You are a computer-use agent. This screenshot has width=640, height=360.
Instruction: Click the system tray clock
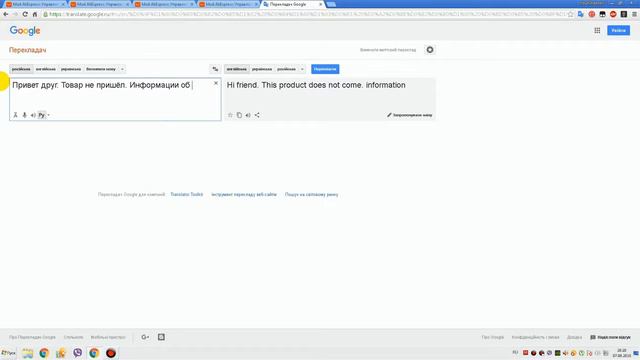(x=622, y=353)
